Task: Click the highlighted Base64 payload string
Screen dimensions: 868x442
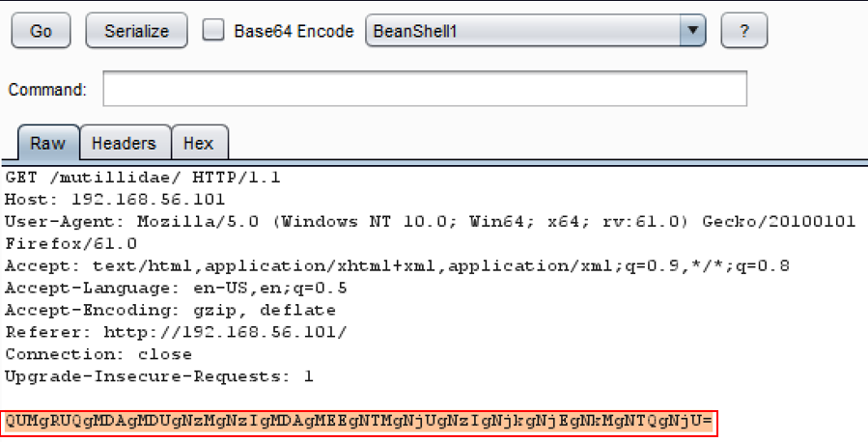Action: pos(359,422)
